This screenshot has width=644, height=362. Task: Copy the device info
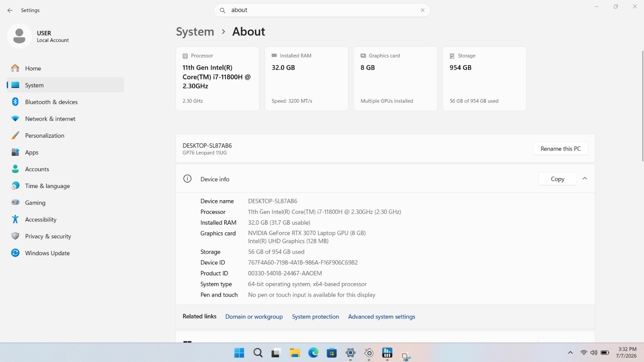557,179
